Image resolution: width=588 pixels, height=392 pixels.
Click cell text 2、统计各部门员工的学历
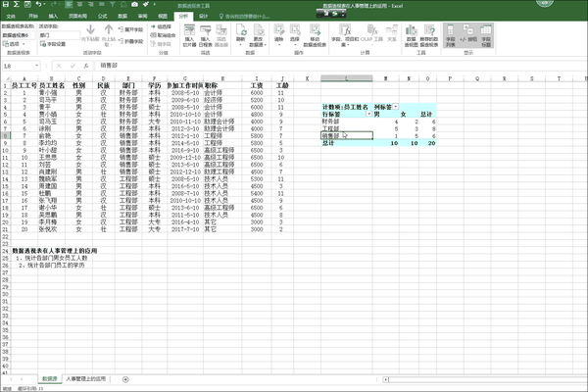tap(52, 265)
